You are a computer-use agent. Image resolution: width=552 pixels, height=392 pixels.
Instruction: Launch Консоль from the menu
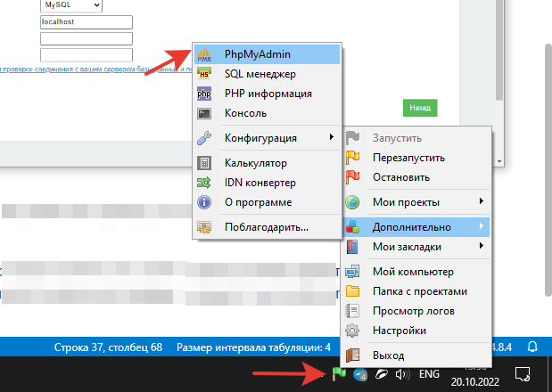[x=267, y=113]
